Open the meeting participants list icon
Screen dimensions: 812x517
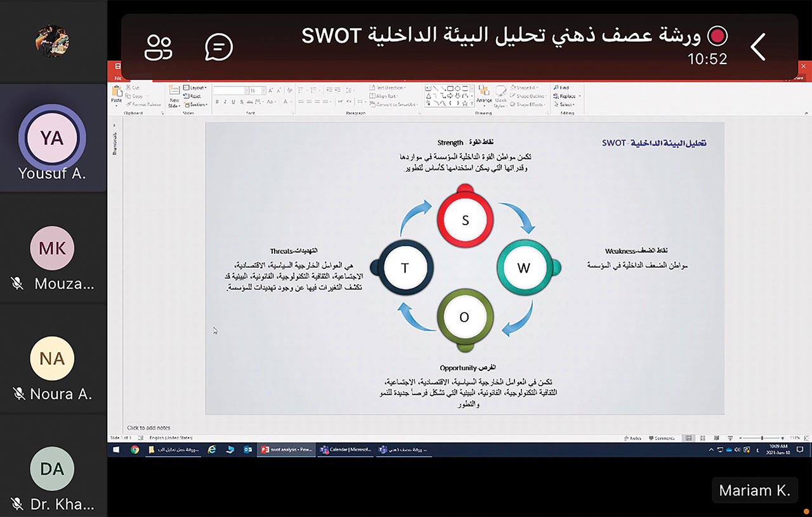(x=158, y=48)
